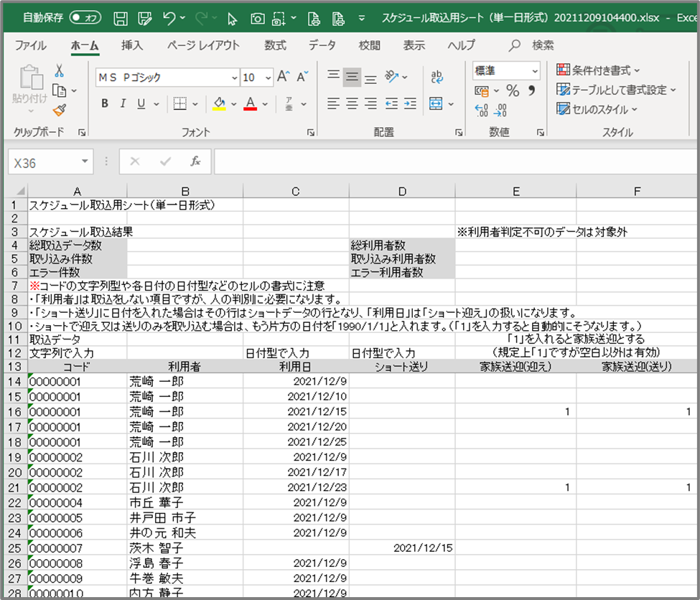Open the quick access toolbar customize arrow
Screen dimensions: 700x600
pyautogui.click(x=362, y=19)
